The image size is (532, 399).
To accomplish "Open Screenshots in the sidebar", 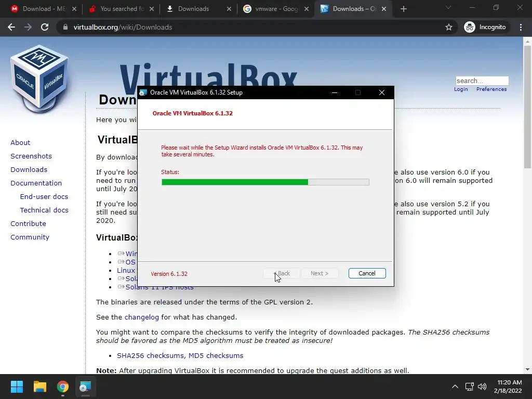I will coord(31,156).
